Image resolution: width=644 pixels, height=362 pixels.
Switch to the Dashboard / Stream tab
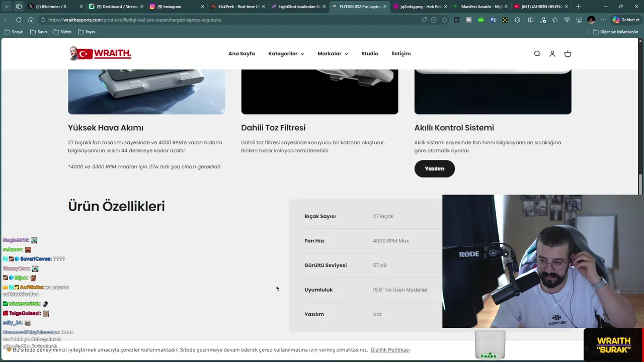tap(116, 7)
